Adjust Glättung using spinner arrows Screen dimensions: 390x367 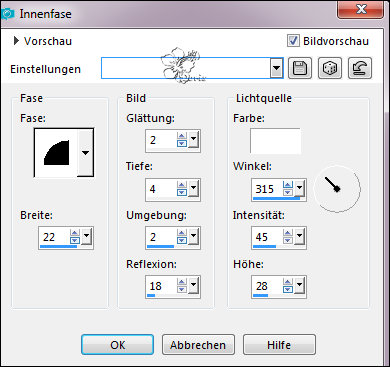[182, 140]
